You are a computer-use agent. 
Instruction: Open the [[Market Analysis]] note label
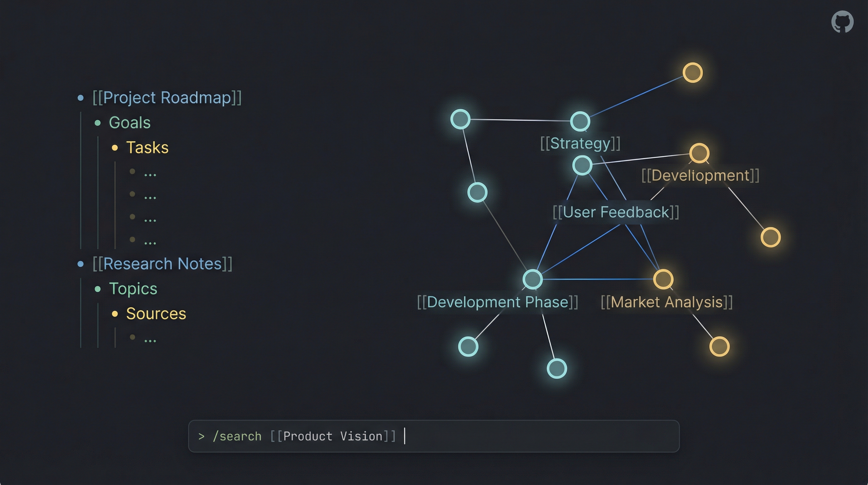coord(668,302)
